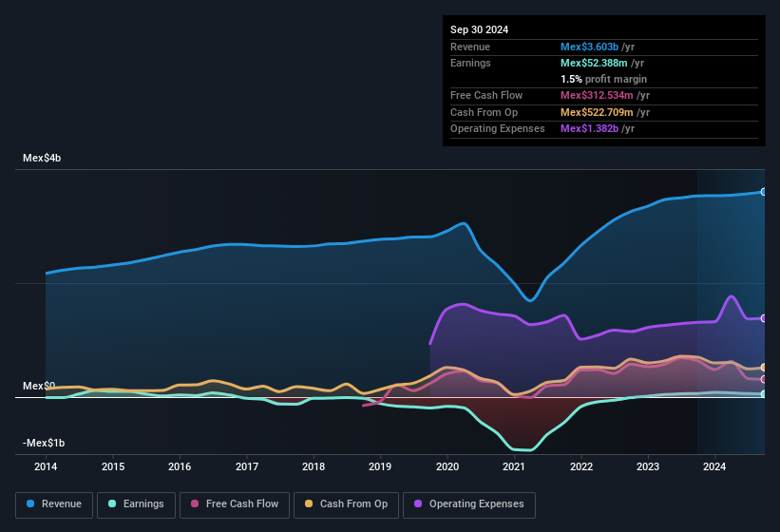
Task: Click the Mex$4b y-axis label
Action: pos(42,158)
